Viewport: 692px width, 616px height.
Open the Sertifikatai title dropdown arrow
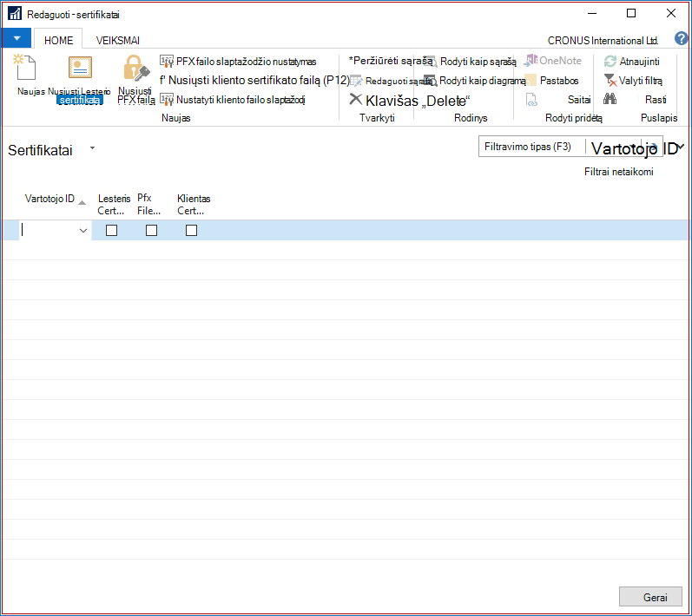[x=92, y=148]
